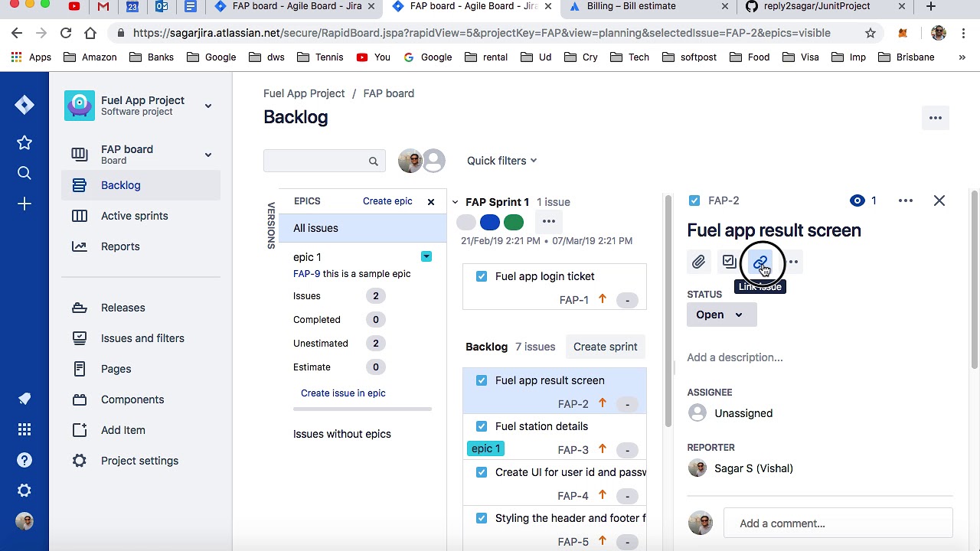Open Releases in the sidebar
The width and height of the screenshot is (980, 551).
click(x=141, y=308)
